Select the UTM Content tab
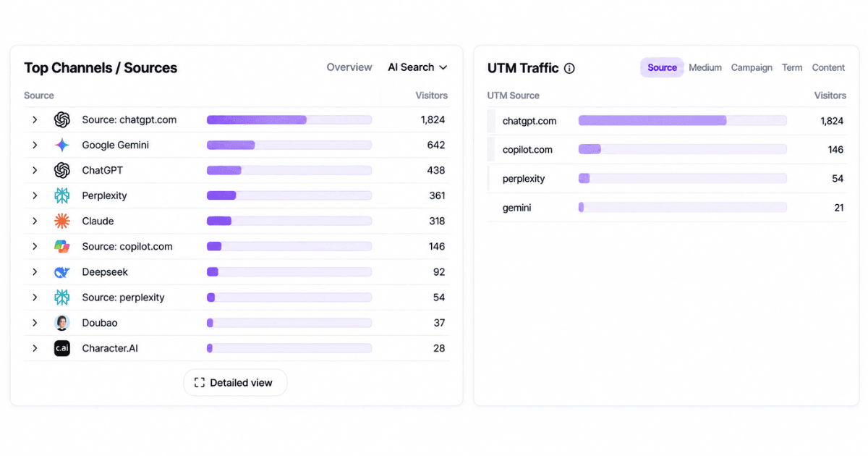868x456 pixels. point(828,67)
